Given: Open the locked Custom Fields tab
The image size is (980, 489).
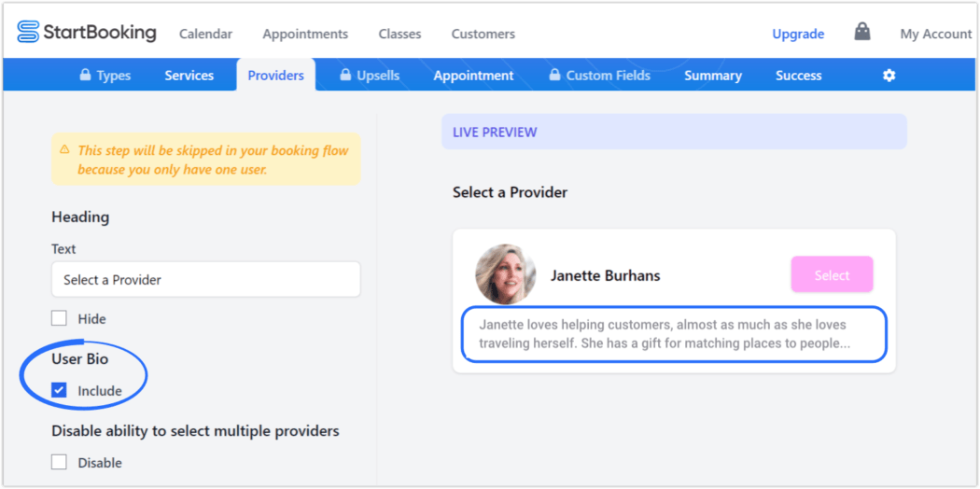Looking at the screenshot, I should click(x=599, y=76).
